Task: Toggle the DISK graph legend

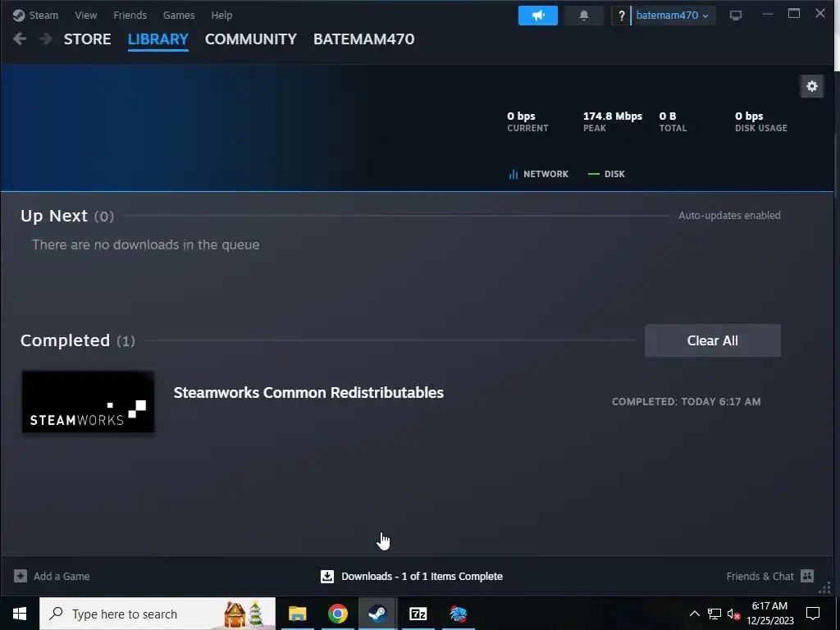Action: tap(606, 174)
